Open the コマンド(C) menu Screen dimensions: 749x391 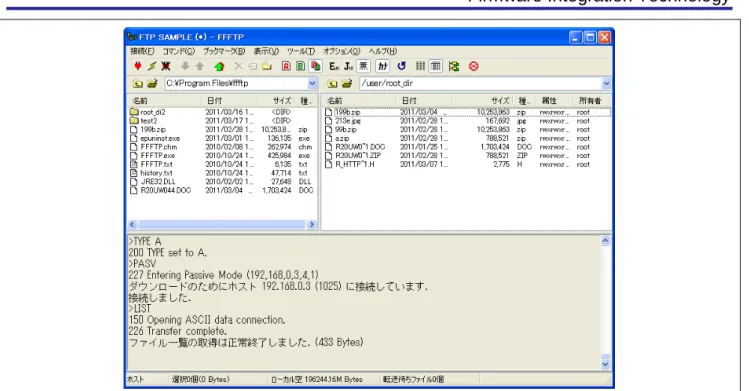tap(179, 51)
